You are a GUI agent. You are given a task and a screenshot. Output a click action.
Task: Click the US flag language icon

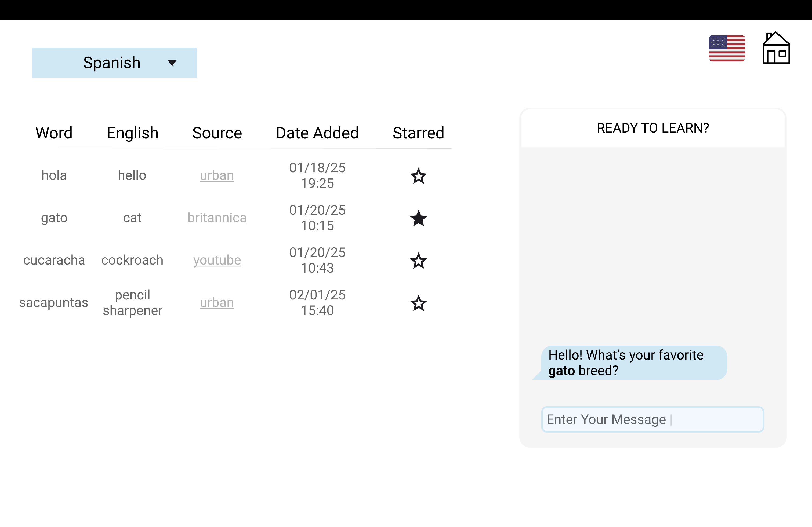point(727,48)
